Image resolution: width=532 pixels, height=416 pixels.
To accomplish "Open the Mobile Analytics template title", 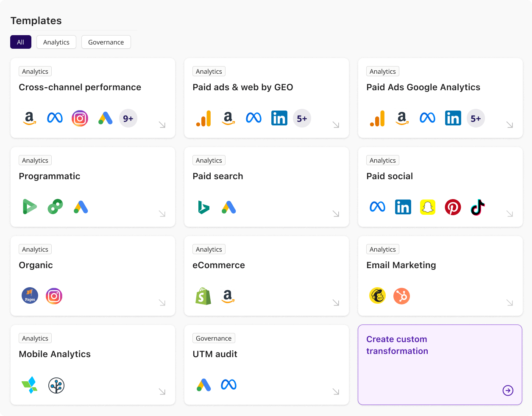I will click(x=55, y=354).
